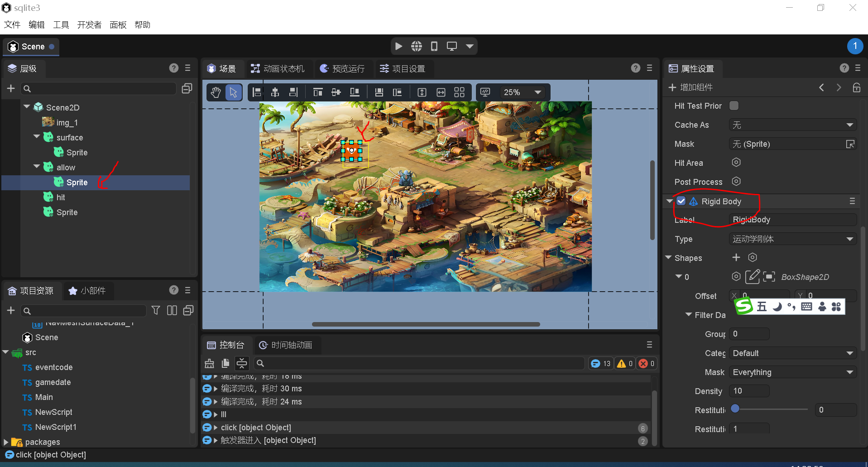The width and height of the screenshot is (868, 467).
Task: Select the desktop monitor preview icon
Action: pos(451,46)
